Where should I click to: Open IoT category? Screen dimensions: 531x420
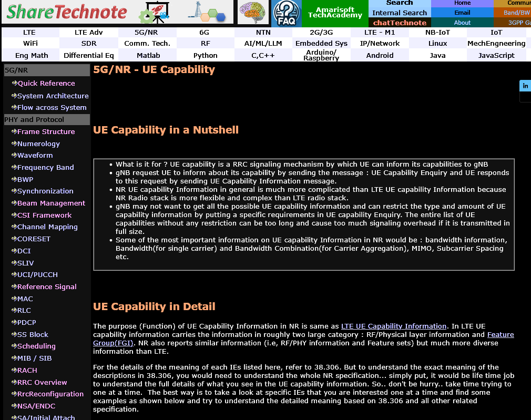click(496, 32)
